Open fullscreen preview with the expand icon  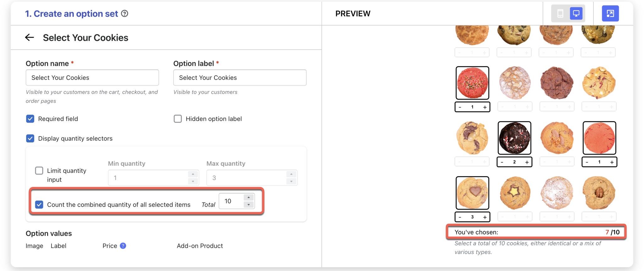click(x=610, y=13)
